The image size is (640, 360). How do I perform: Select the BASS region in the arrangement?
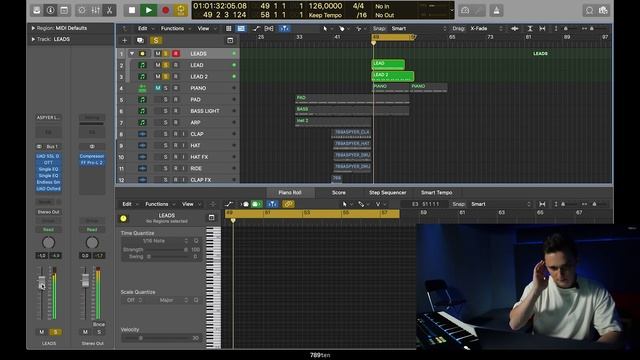click(x=352, y=110)
